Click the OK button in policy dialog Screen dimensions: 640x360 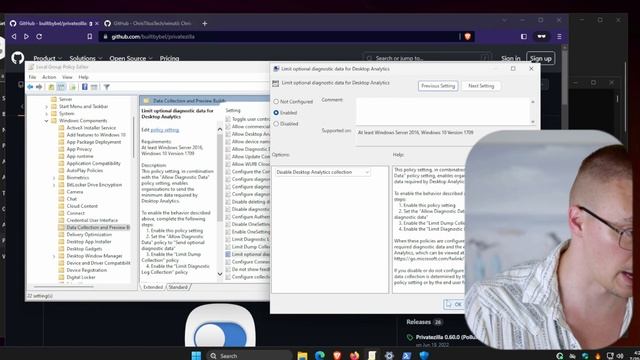454,304
